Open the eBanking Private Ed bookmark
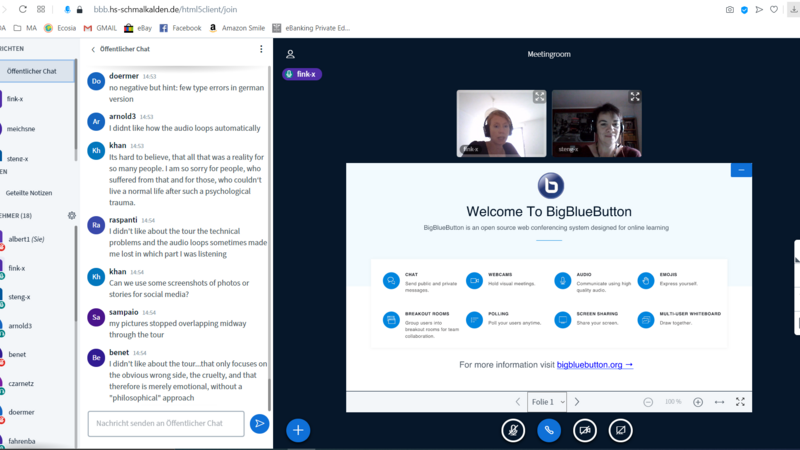Image resolution: width=800 pixels, height=450 pixels. click(x=311, y=28)
